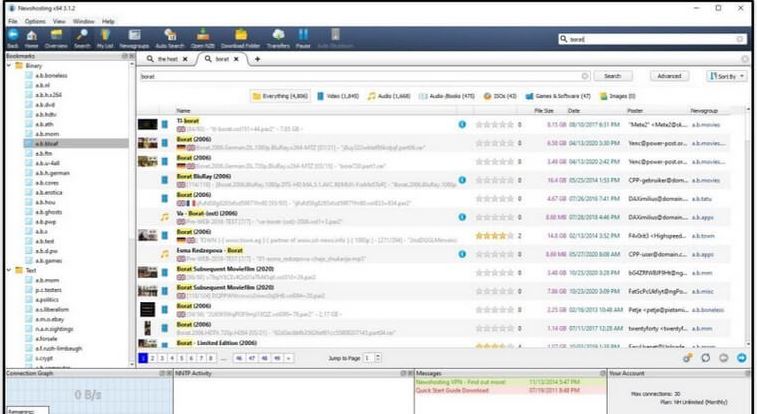This screenshot has height=414, width=757.
Task: Click the key icon beside pagination
Action: tap(687, 358)
